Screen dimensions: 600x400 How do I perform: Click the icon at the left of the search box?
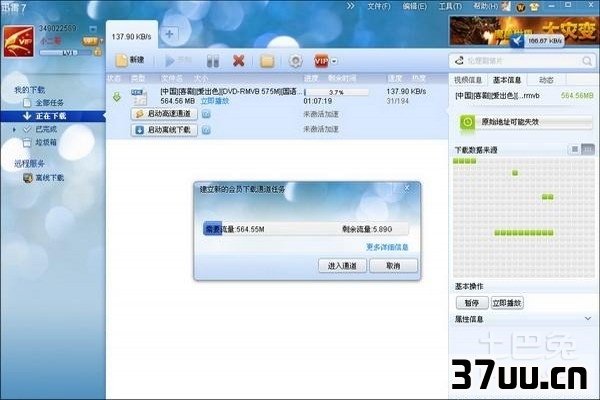pos(459,60)
